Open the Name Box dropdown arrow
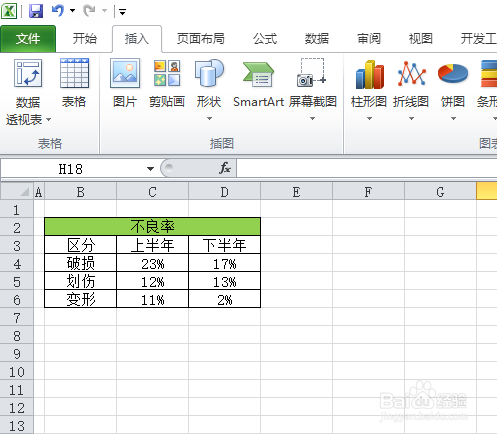Image resolution: width=497 pixels, height=434 pixels. (150, 169)
